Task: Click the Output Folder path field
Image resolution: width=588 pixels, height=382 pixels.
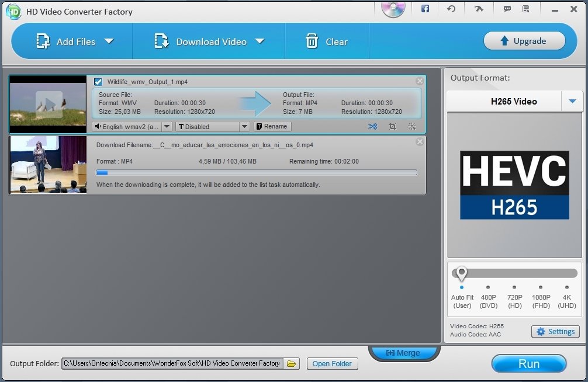Action: click(172, 363)
